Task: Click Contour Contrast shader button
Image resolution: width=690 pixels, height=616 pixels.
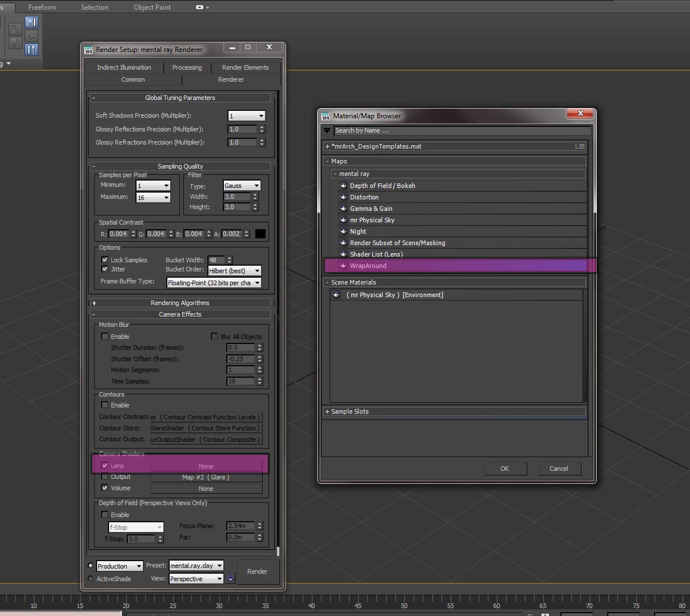Action: coord(206,417)
